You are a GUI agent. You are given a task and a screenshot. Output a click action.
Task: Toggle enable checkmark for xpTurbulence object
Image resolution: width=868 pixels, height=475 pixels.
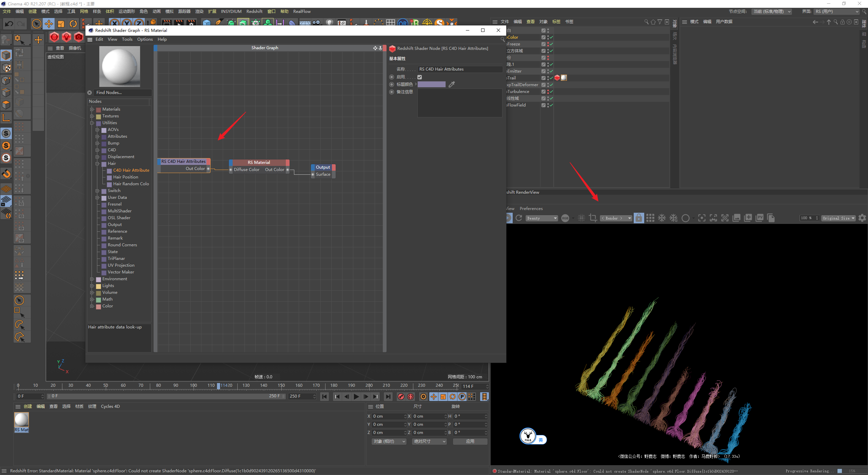[x=551, y=92]
